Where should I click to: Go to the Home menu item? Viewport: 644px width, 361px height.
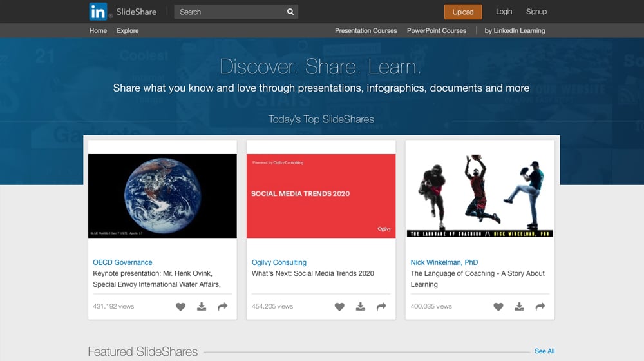point(98,30)
